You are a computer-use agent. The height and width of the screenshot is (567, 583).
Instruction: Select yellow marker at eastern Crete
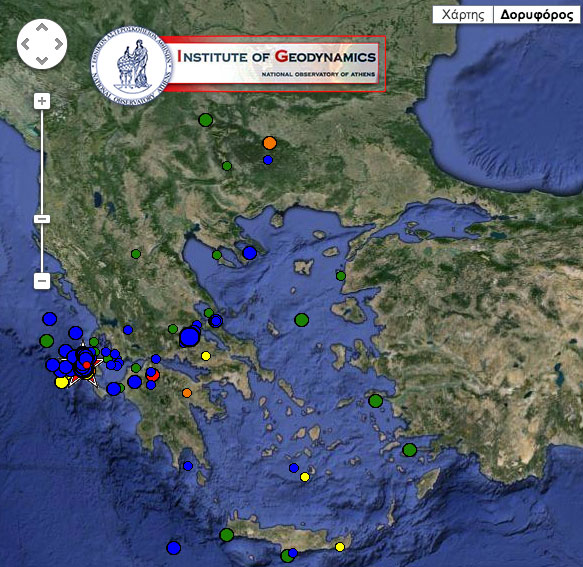click(340, 547)
